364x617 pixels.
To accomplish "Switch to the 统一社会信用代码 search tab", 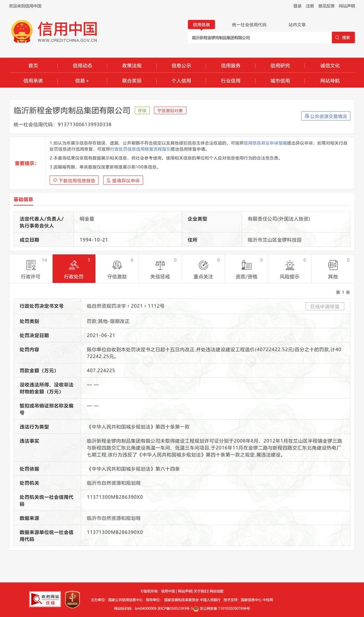I will [x=249, y=25].
